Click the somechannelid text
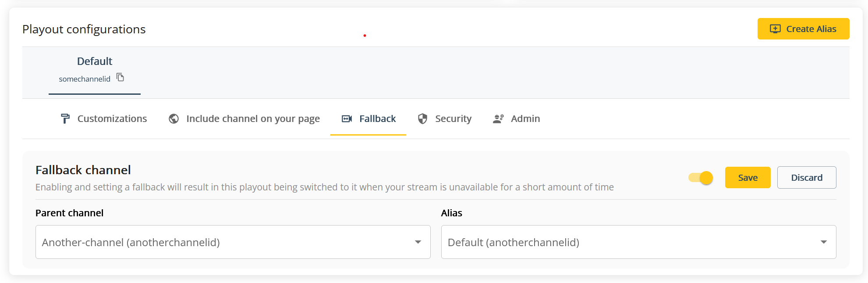This screenshot has width=868, height=283. 85,79
